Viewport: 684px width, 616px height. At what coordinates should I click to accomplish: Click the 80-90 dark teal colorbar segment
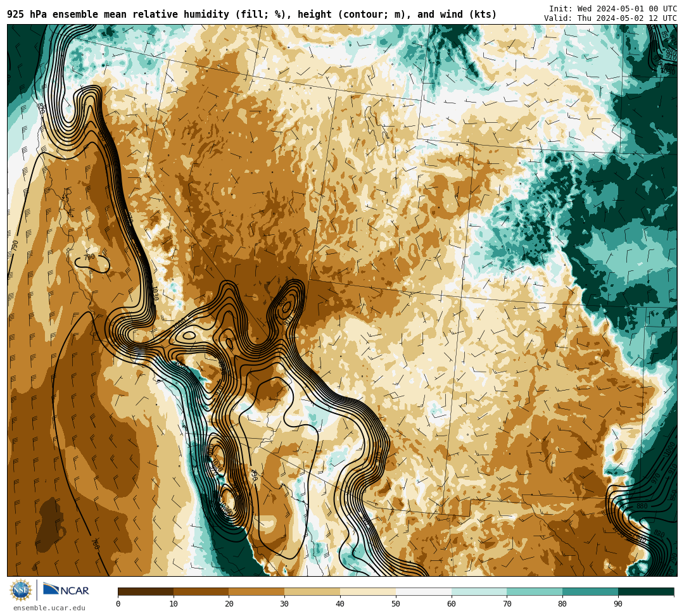(590, 591)
